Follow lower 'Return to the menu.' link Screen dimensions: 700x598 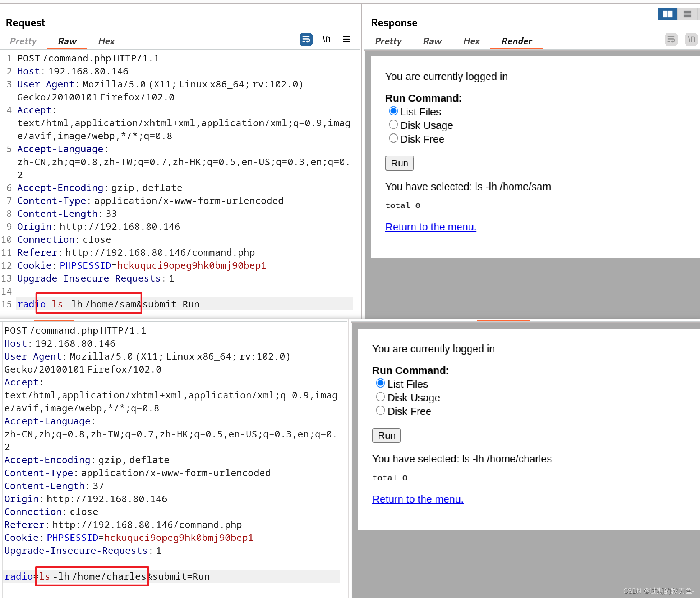click(x=418, y=499)
